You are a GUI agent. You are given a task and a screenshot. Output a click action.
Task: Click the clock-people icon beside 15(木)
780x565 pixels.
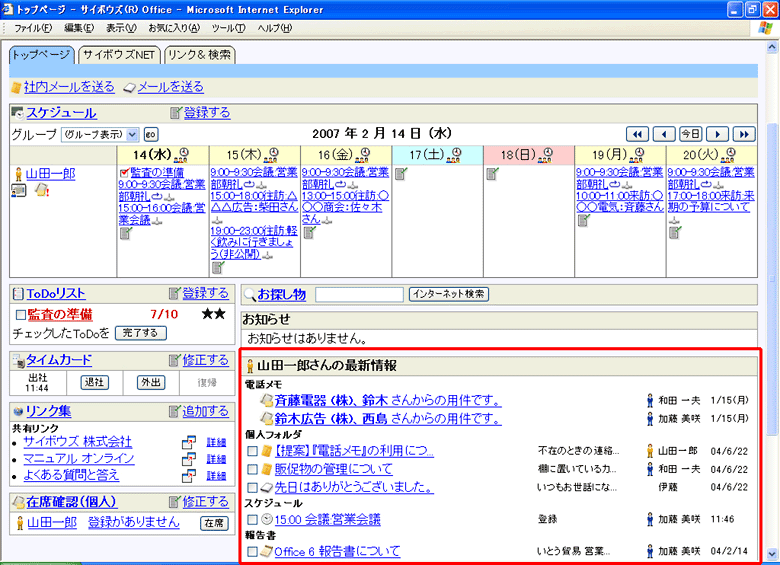pos(271,155)
